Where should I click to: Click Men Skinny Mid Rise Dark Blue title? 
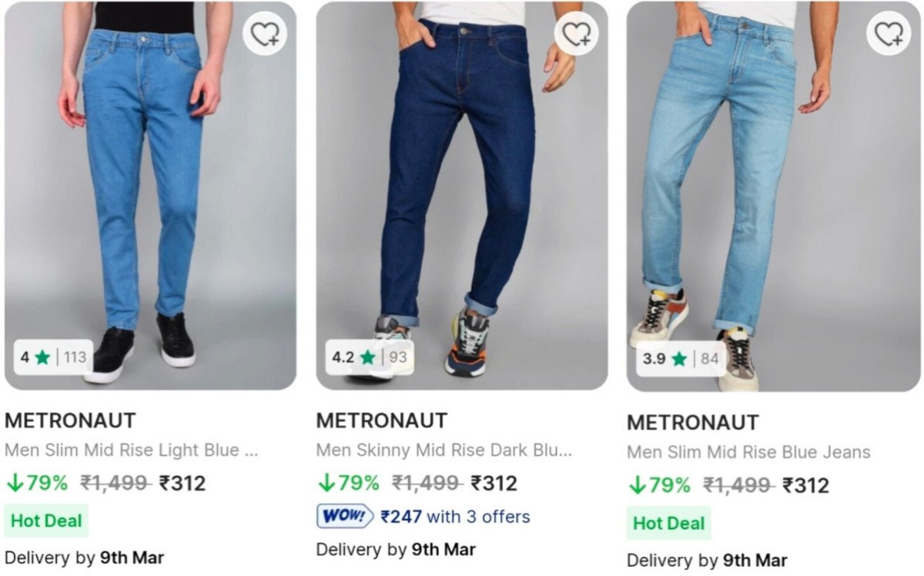[x=444, y=450]
